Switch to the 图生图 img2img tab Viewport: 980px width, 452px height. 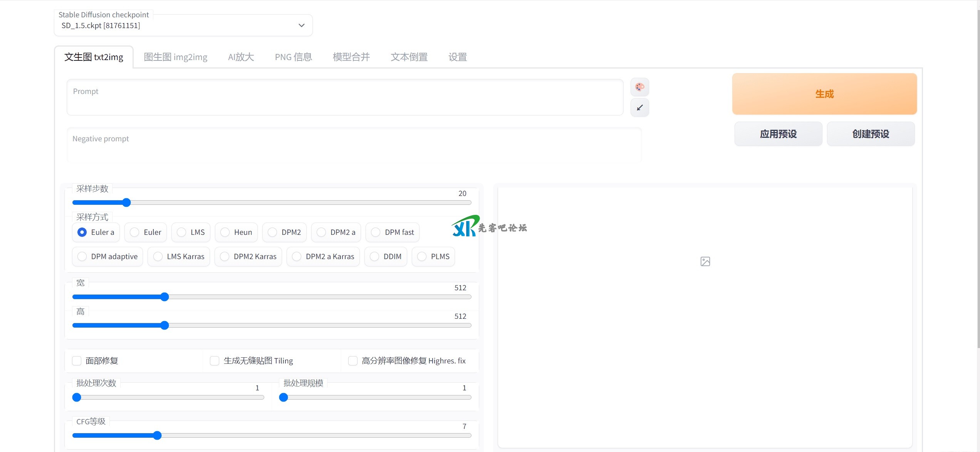click(176, 57)
